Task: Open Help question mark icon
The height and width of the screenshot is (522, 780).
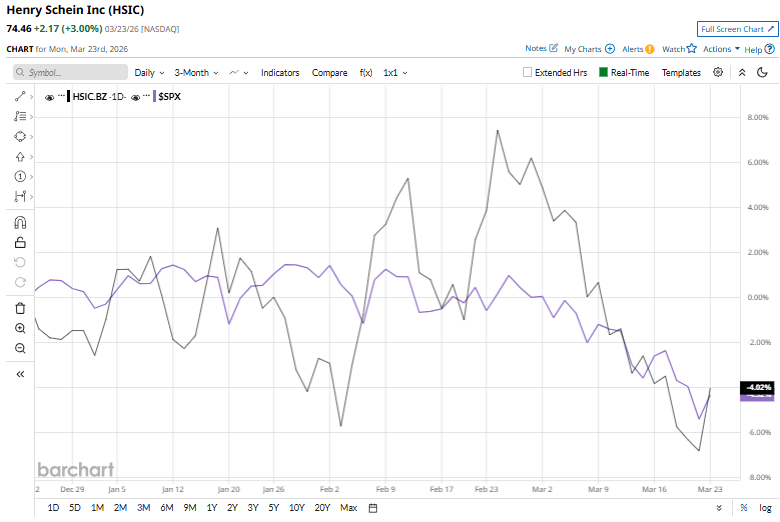Action: 770,49
